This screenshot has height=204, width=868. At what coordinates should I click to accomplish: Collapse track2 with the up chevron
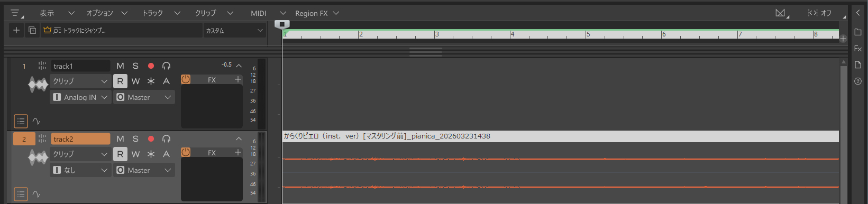click(239, 138)
